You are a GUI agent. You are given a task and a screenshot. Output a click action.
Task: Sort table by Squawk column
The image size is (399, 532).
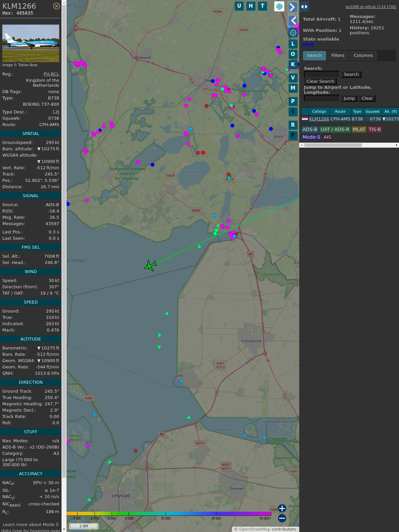click(x=372, y=112)
